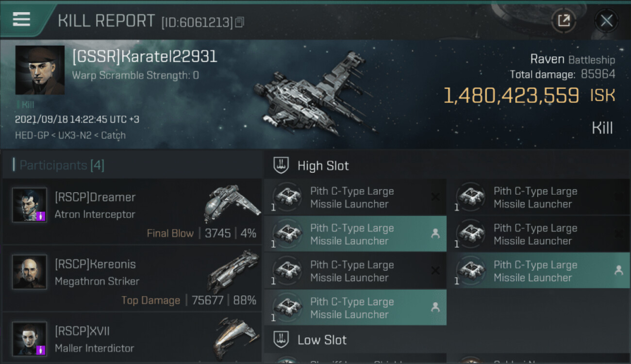View XVII's character portrait

tap(30, 338)
